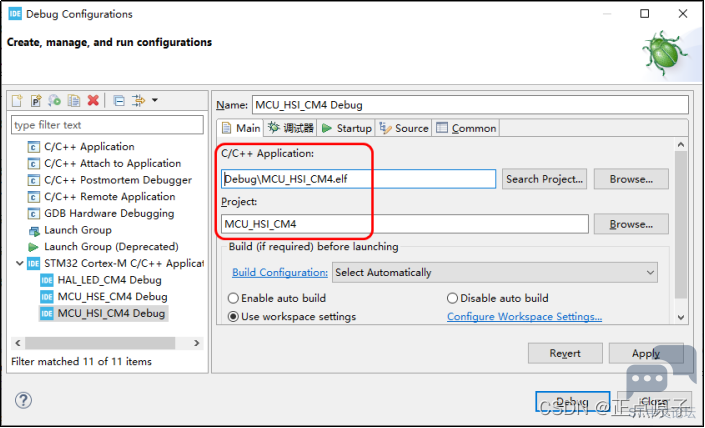Switch to the 调试器 debugger tab
Image resolution: width=705 pixels, height=428 pixels.
[291, 128]
